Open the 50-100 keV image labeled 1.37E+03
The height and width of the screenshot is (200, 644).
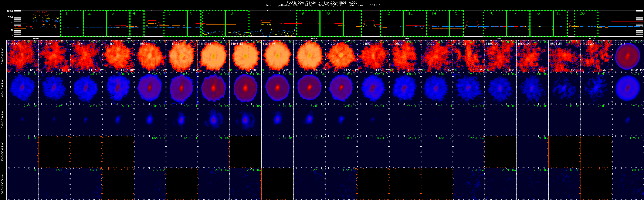(469, 184)
